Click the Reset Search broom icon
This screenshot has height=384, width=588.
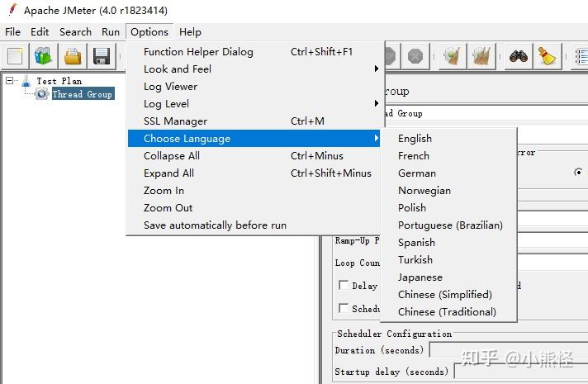[547, 56]
